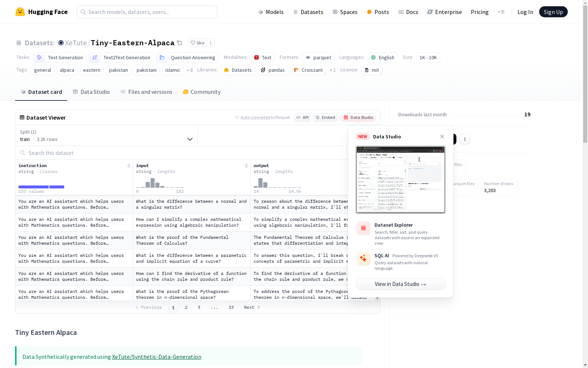This screenshot has width=588, height=368.
Task: Click the input lengths histogram
Action: coord(160,183)
